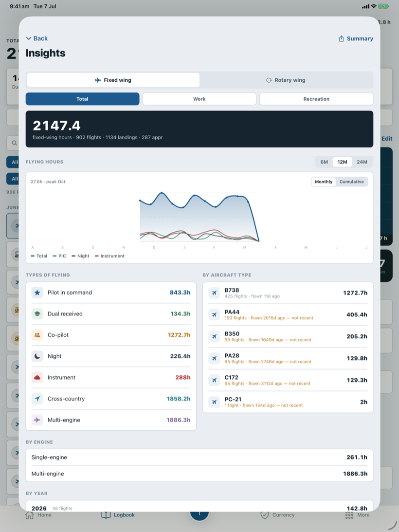Tap the 1272.7h Co-pilot value
399x532 pixels.
click(x=179, y=335)
